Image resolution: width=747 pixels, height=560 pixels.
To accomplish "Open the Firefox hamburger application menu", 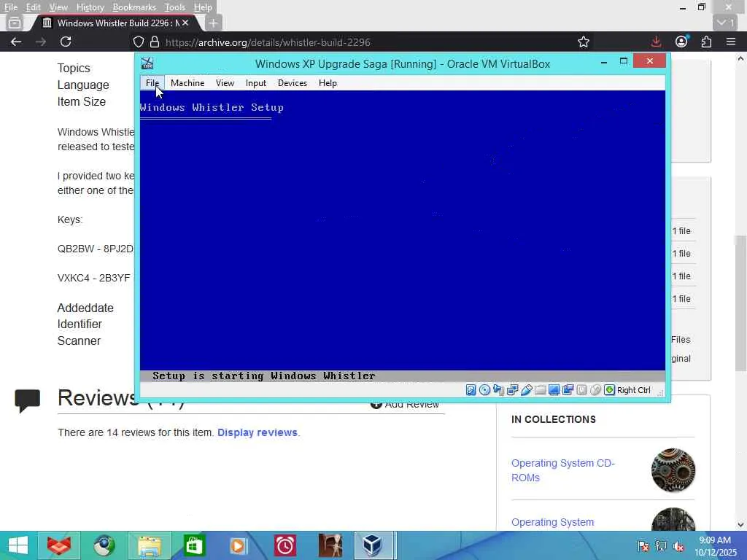I will [731, 42].
